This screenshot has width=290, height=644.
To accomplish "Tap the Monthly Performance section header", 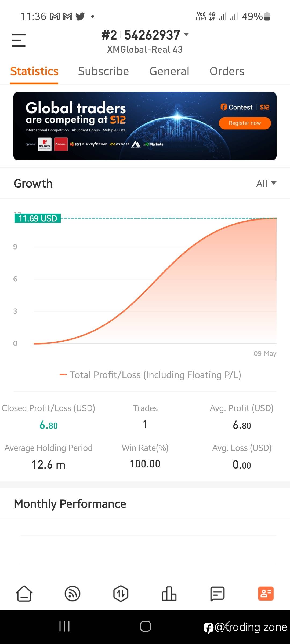I will click(x=70, y=504).
